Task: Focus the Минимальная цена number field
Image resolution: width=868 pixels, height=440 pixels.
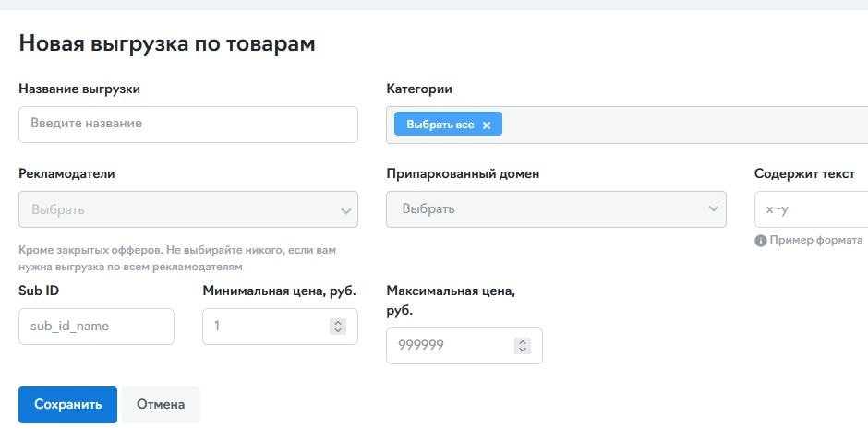Action: click(x=280, y=327)
